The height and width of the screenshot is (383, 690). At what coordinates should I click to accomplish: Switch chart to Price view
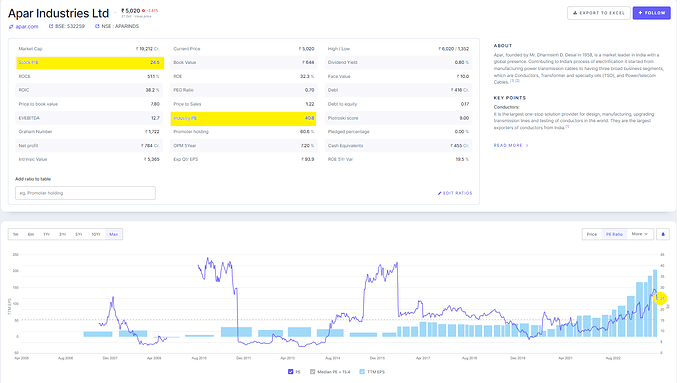click(x=592, y=234)
